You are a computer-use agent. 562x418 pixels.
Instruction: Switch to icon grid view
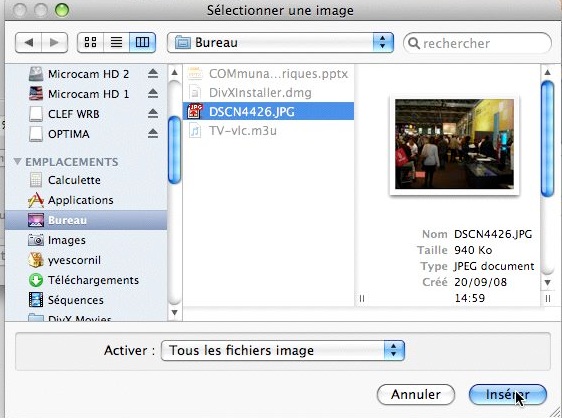point(90,43)
